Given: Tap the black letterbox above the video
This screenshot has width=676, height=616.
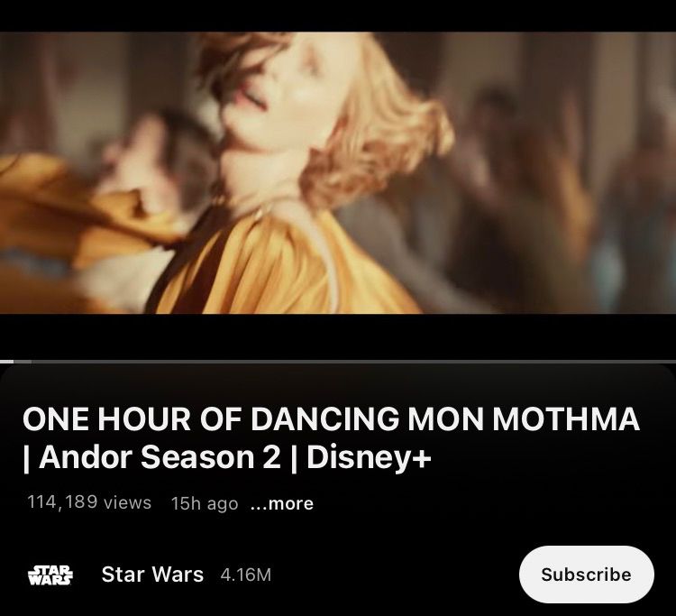Looking at the screenshot, I should click(x=338, y=15).
